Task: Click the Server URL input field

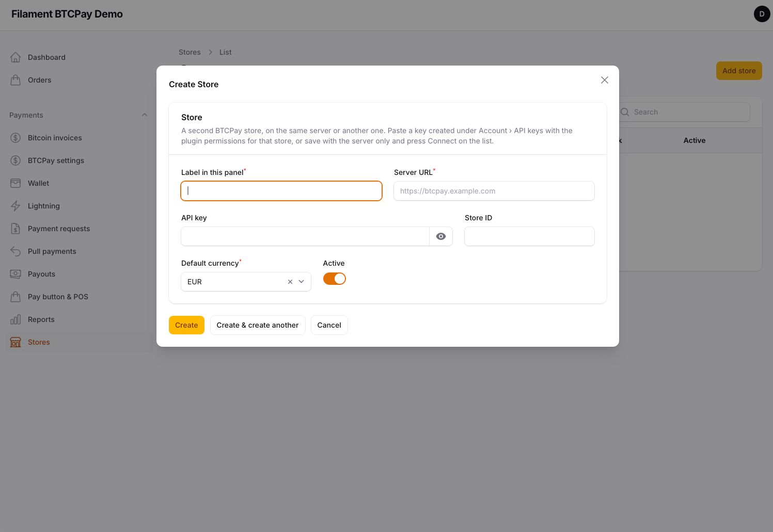Action: (494, 191)
